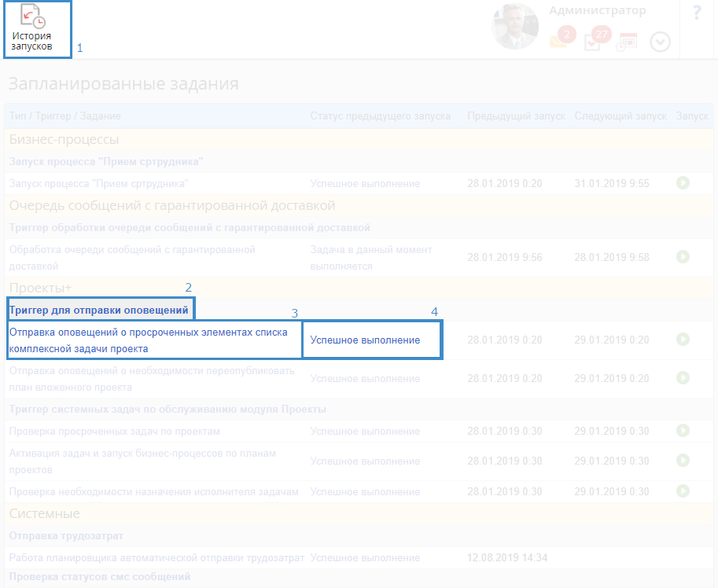Click the Очередь сообщений с гарантированной доставкой heading

(172, 205)
